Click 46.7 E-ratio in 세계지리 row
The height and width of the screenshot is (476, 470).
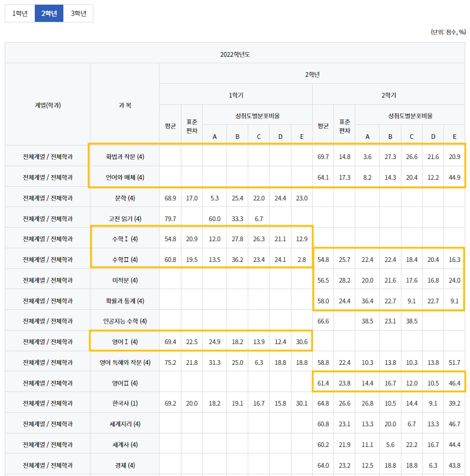point(454,424)
